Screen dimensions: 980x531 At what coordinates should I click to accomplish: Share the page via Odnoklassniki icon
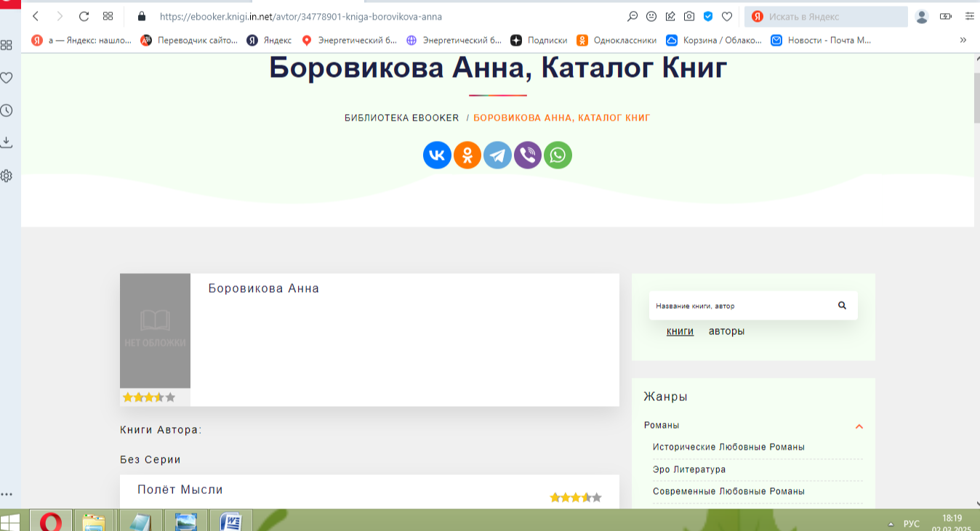tap(467, 155)
